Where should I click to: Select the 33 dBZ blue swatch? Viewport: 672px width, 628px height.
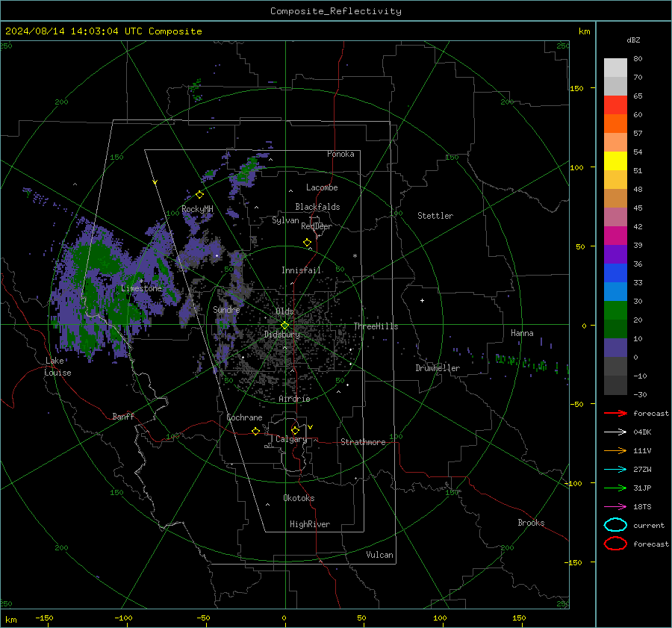(x=615, y=291)
